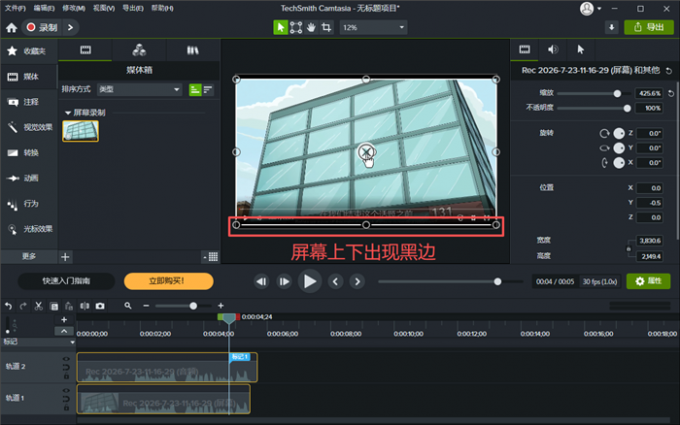Toggle the 属性 properties panel button
Image resolution: width=680 pixels, height=425 pixels.
pyautogui.click(x=648, y=281)
